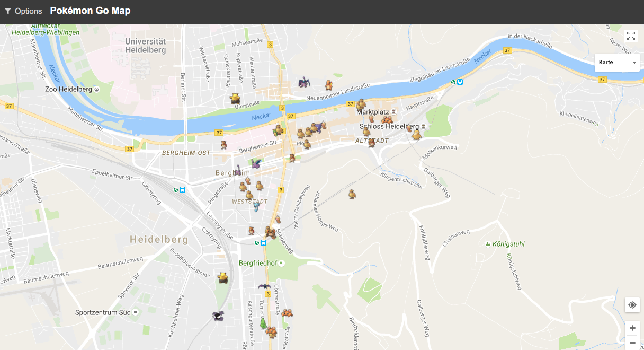Select the Spearow near Bergheimer Str.
This screenshot has height=350, width=644.
tap(223, 145)
